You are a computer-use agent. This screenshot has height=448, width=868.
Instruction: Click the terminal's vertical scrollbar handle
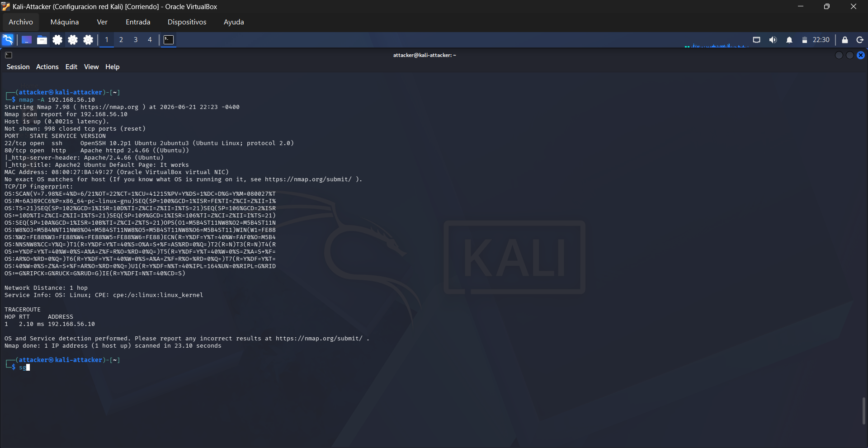pyautogui.click(x=863, y=411)
